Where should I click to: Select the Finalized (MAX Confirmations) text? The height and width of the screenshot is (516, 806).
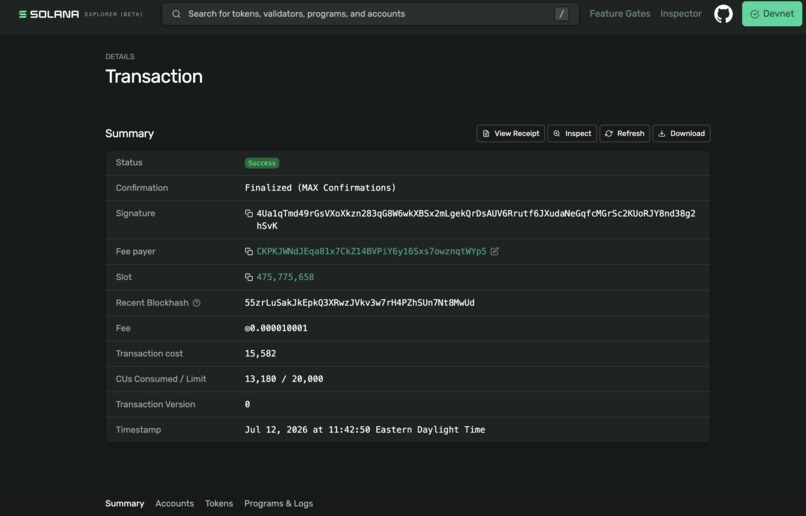click(320, 188)
